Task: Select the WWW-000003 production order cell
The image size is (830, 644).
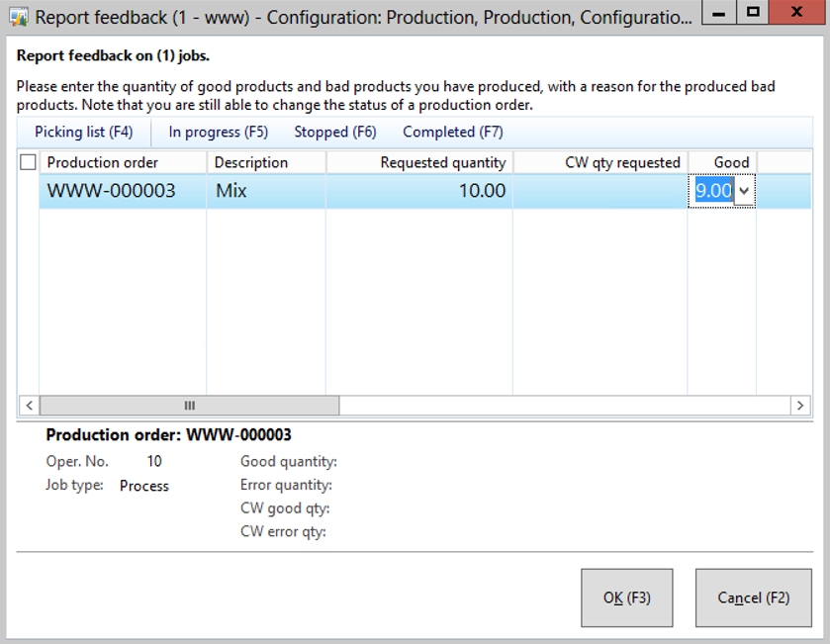Action: coord(111,191)
